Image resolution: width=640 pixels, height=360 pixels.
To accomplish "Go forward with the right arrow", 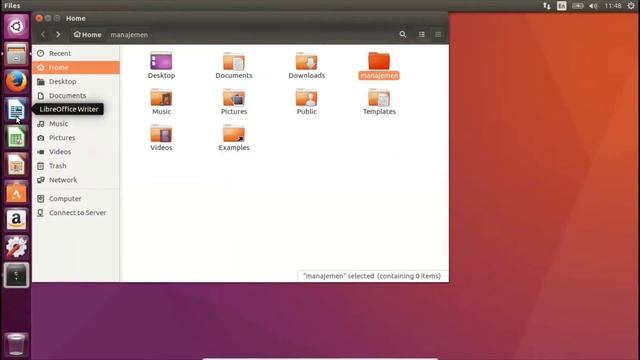I will 58,35.
